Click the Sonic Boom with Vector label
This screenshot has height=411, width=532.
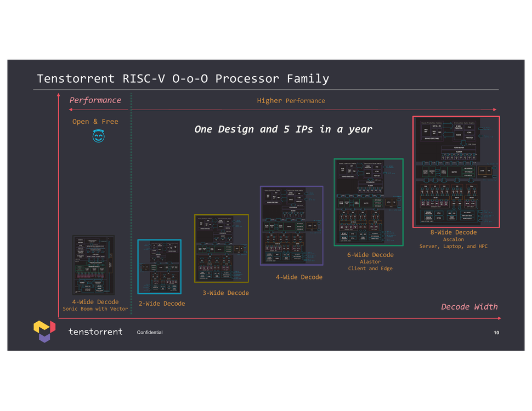95,309
